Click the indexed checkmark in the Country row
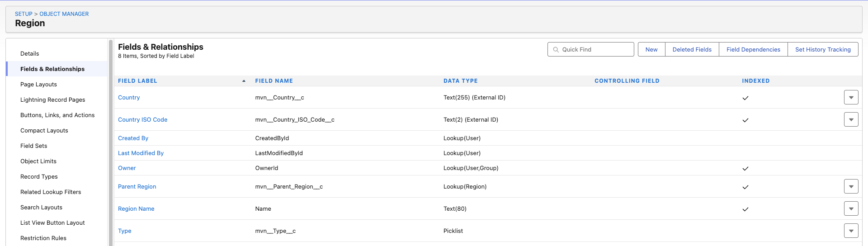The image size is (868, 246). pyautogui.click(x=745, y=98)
